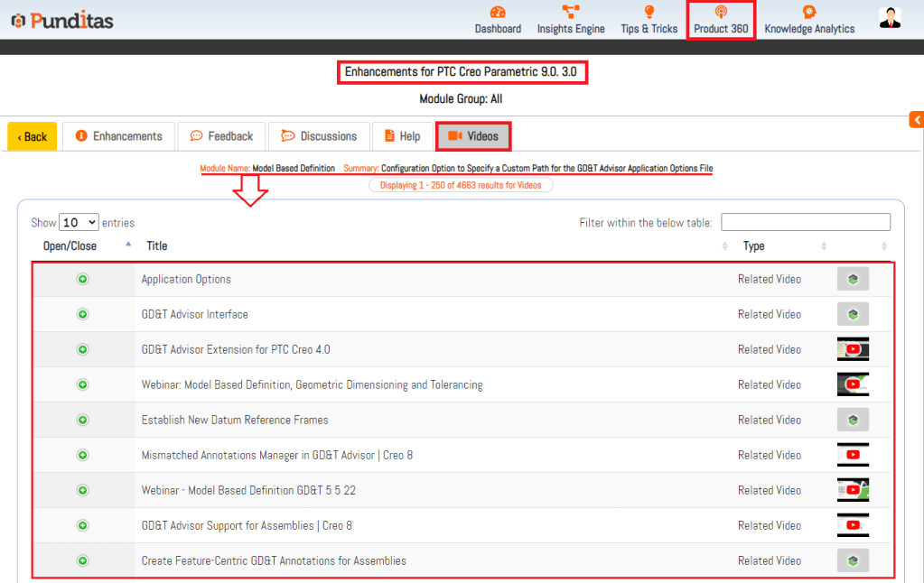Expand the Application Options row

click(x=82, y=280)
